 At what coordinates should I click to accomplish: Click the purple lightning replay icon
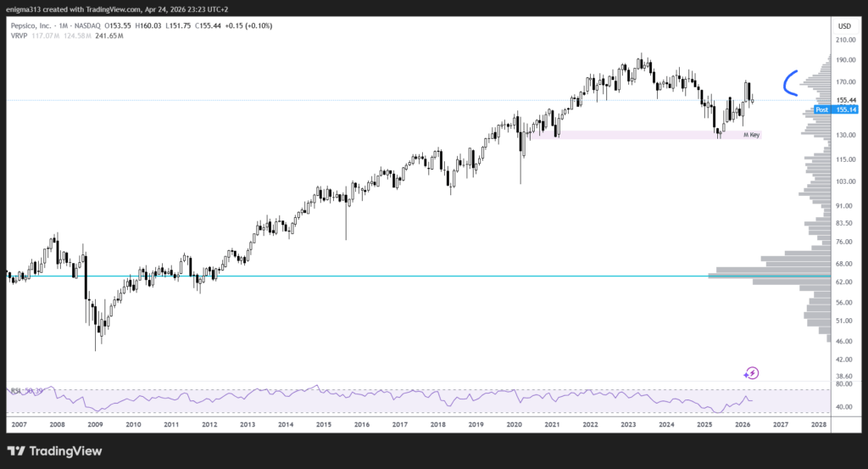751,373
